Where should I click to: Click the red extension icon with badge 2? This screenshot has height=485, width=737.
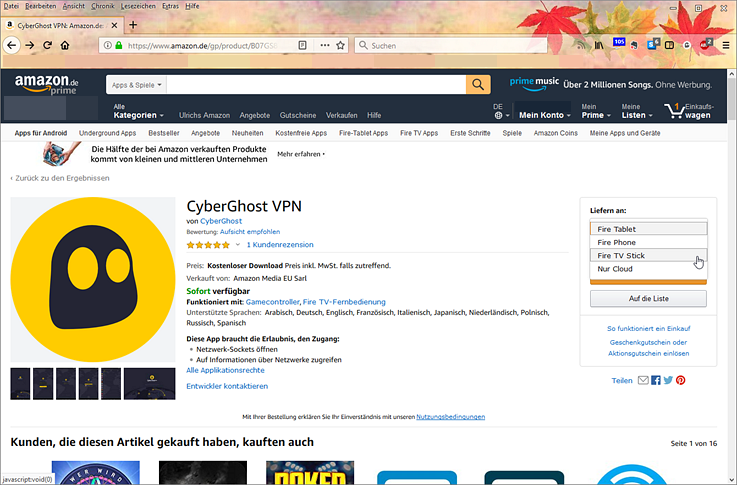tap(706, 45)
